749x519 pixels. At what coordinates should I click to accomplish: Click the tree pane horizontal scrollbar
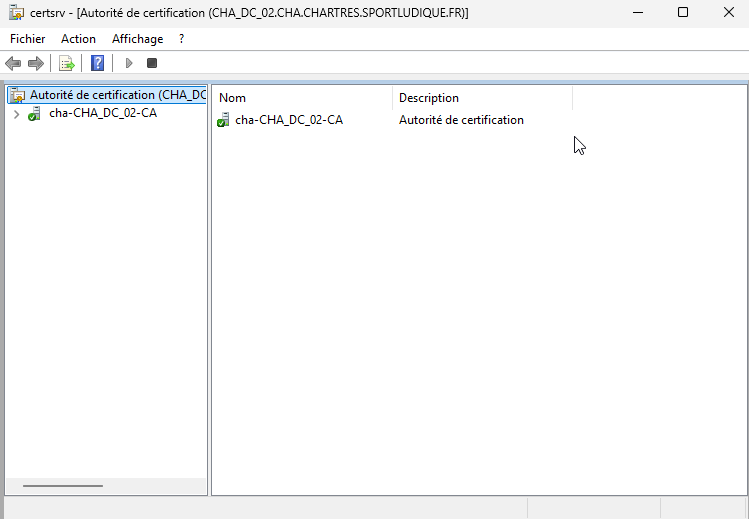pyautogui.click(x=63, y=486)
